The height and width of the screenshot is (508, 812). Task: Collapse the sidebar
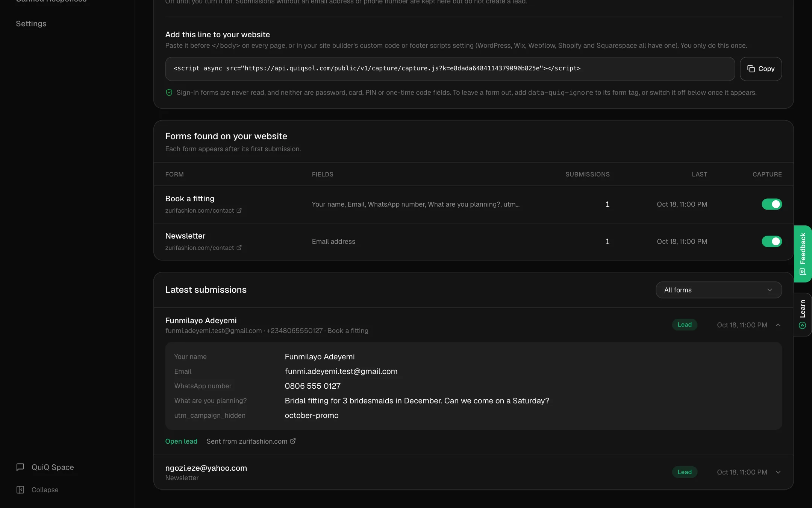coord(38,490)
